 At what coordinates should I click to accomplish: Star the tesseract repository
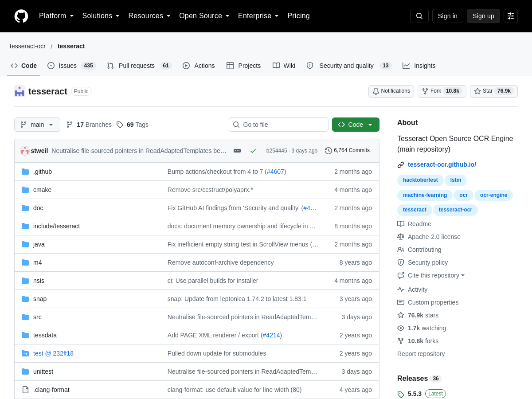[x=494, y=91]
